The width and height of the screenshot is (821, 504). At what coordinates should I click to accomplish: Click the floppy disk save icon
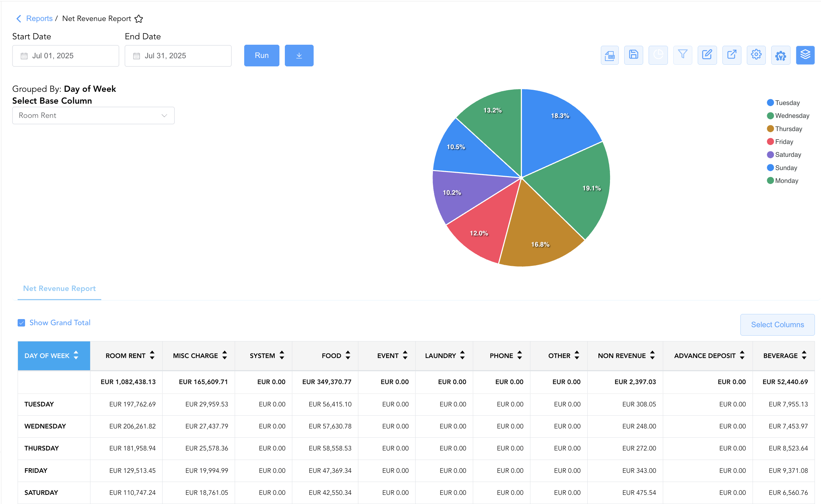point(633,55)
